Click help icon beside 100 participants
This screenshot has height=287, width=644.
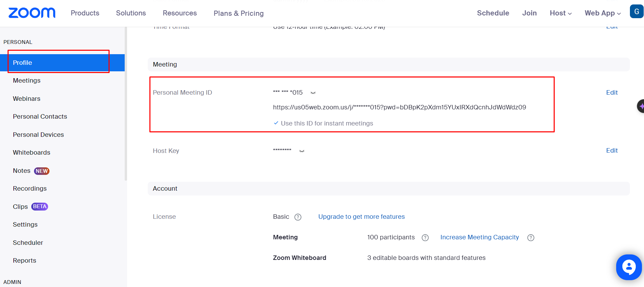425,238
